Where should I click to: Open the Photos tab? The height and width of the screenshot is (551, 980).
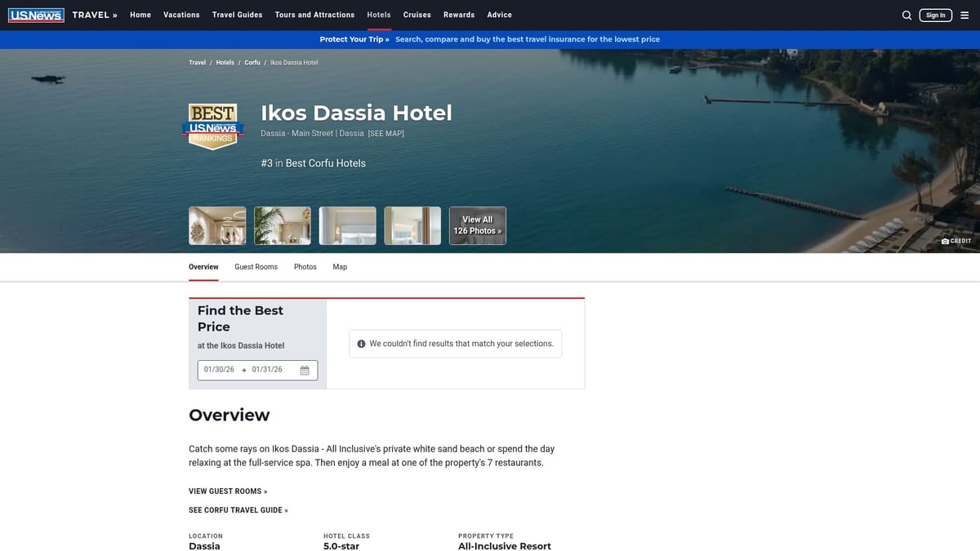pyautogui.click(x=305, y=266)
